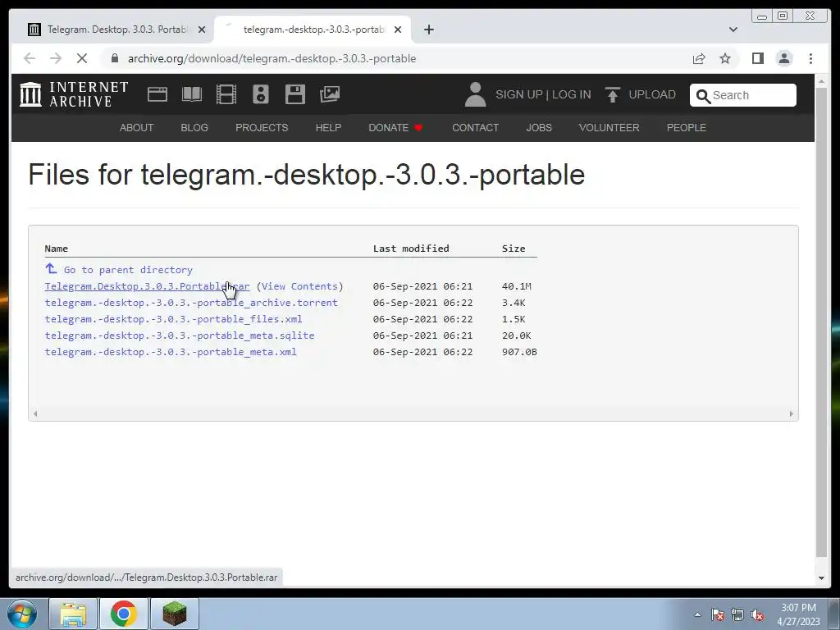Go forward in browser history
This screenshot has width=840, height=630.
pyautogui.click(x=56, y=58)
